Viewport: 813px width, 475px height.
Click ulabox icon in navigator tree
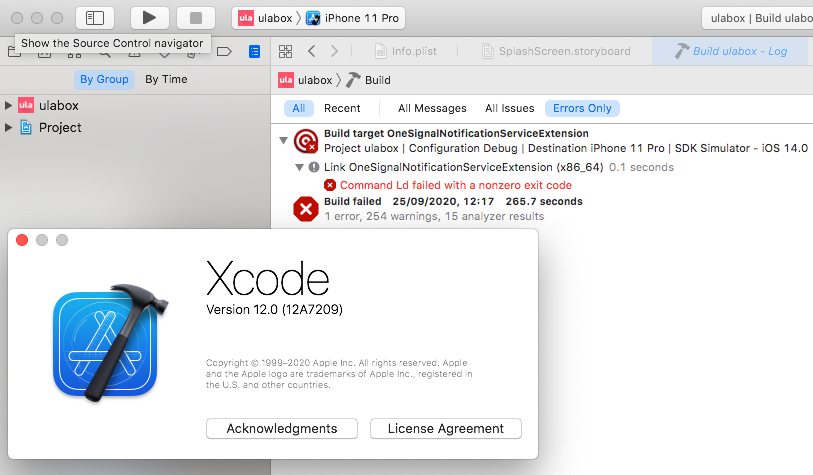[26, 105]
